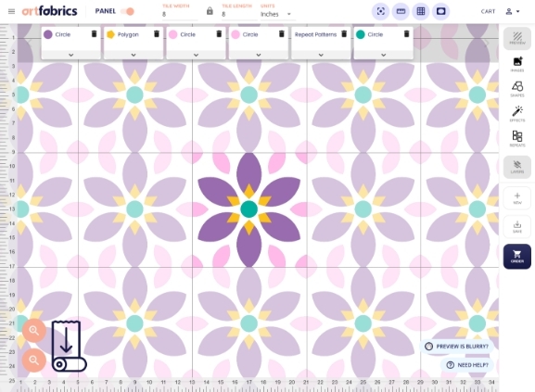Expand the Repeat Patterns card chevron
535x392 pixels.
(x=321, y=55)
